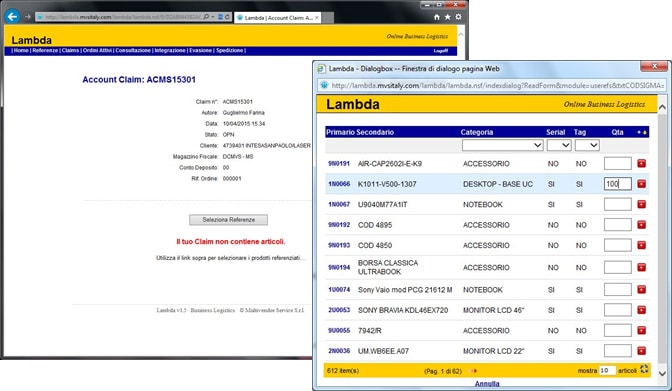Click the Annulla link in the dialog

(x=487, y=384)
